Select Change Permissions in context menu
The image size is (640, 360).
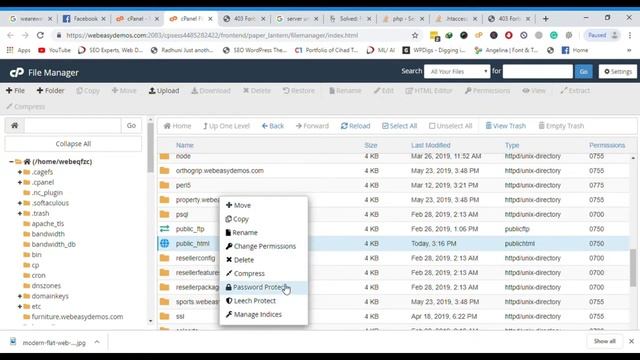(x=264, y=246)
